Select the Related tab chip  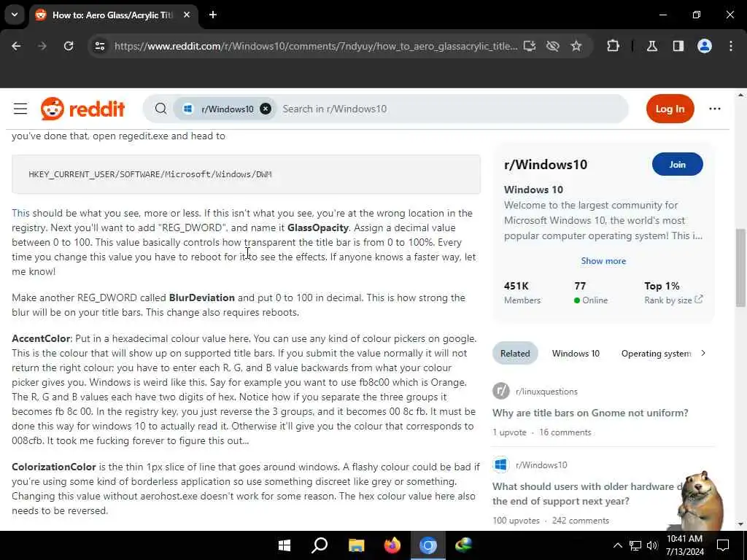pos(515,354)
